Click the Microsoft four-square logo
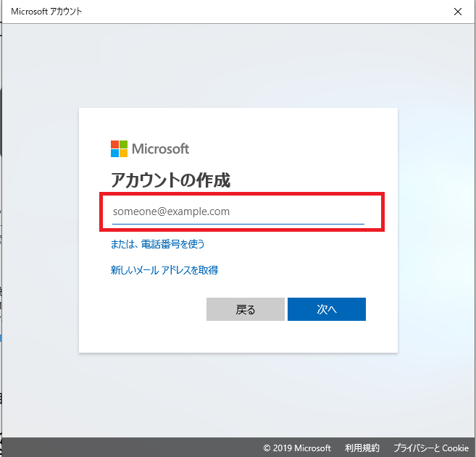 click(x=119, y=148)
